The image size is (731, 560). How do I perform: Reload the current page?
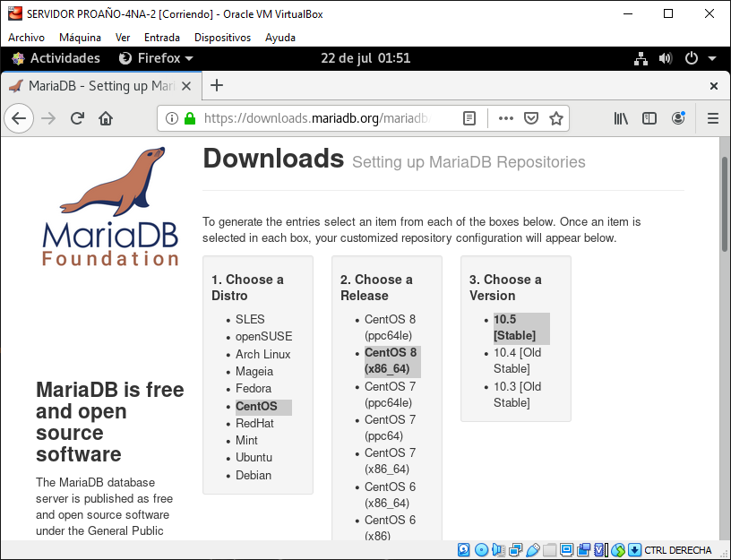pos(77,118)
